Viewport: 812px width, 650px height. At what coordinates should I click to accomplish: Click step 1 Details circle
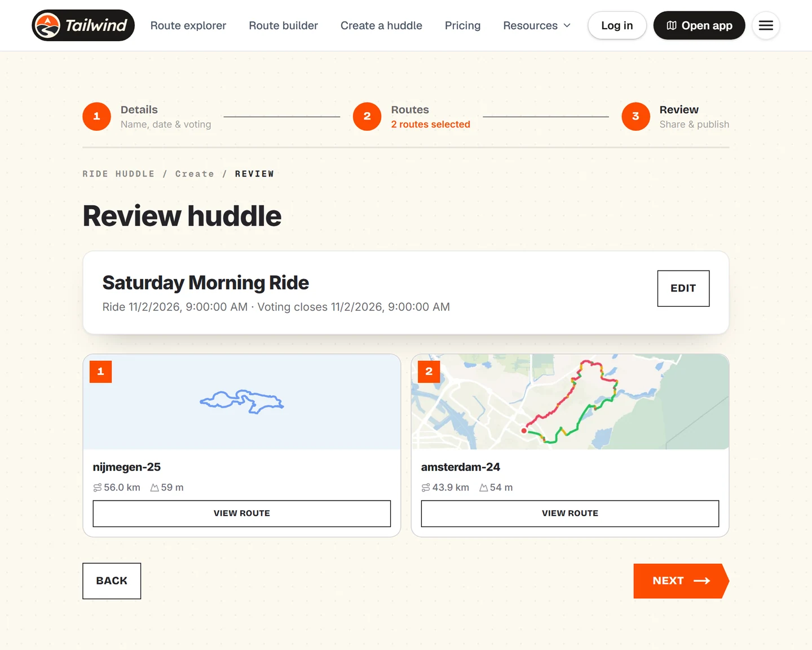pyautogui.click(x=96, y=116)
